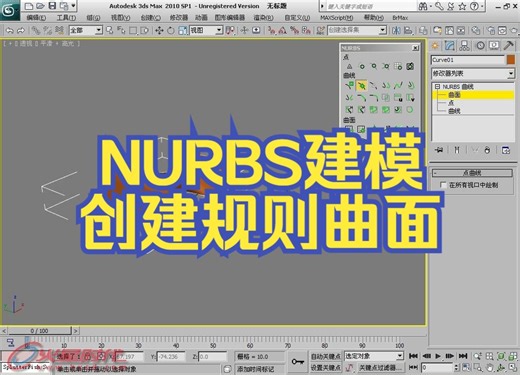Click Show End Result toggle under stack
The width and height of the screenshot is (520, 375).
[x=457, y=150]
